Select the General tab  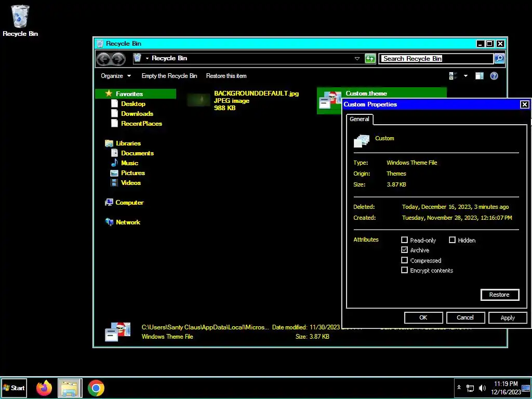[x=360, y=119]
